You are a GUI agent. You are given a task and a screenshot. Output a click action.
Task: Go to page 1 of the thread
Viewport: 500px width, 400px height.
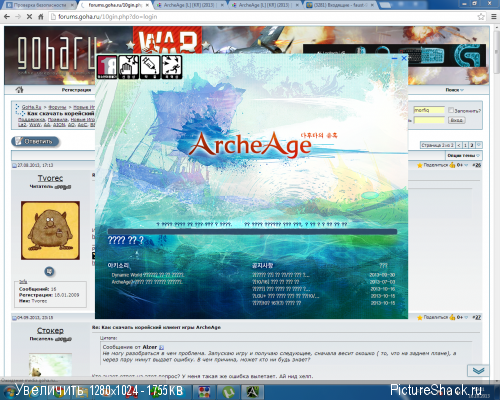[x=465, y=145]
